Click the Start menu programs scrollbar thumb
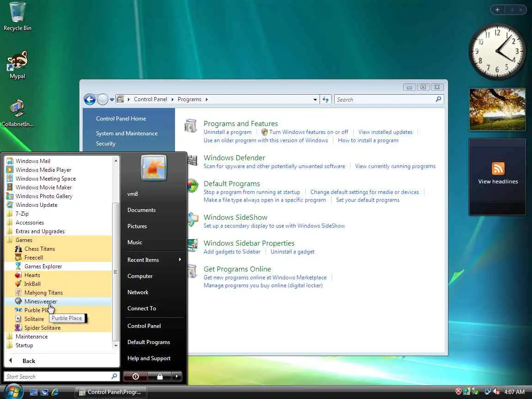The width and height of the screenshot is (532, 399). 115,272
